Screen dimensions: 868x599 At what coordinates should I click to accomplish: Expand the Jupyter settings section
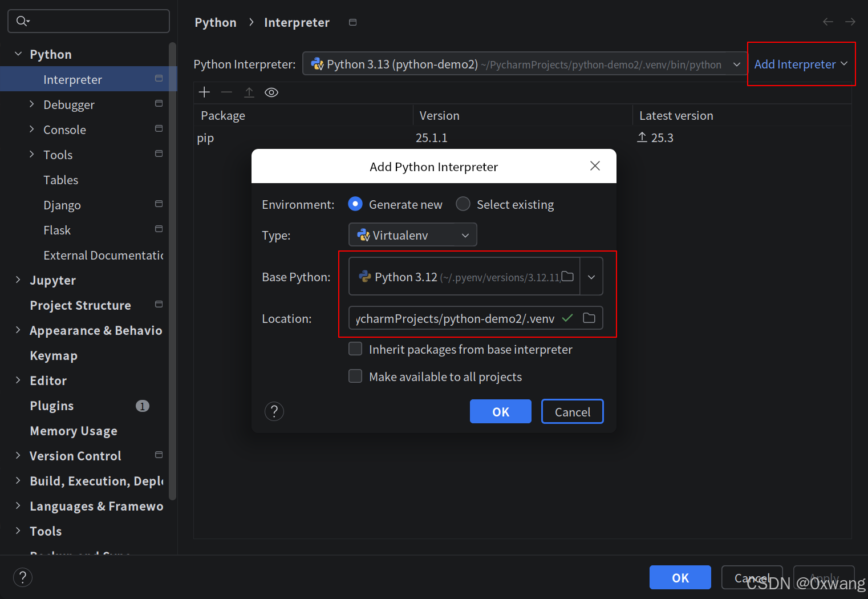pos(18,280)
